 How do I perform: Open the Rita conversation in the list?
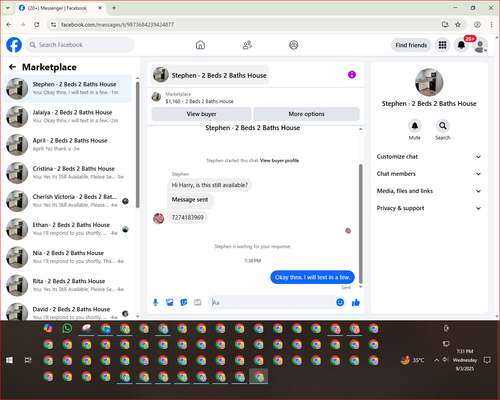68,285
